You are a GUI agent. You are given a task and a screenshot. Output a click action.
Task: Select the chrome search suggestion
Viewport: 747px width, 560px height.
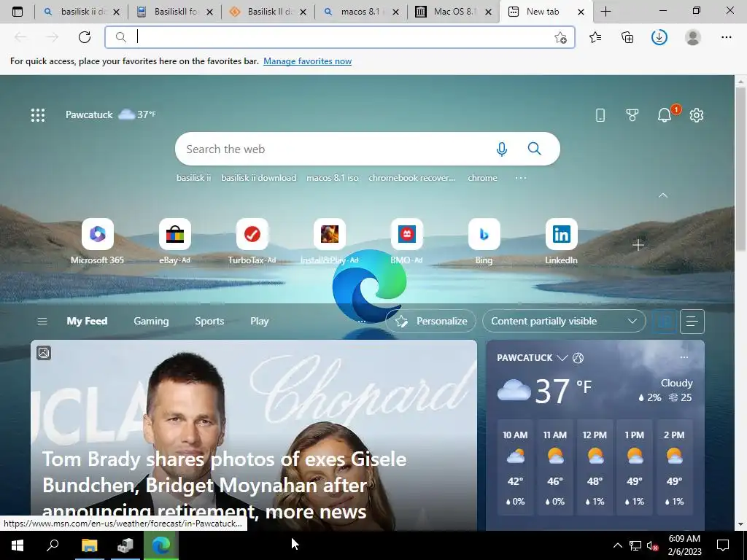click(x=482, y=178)
